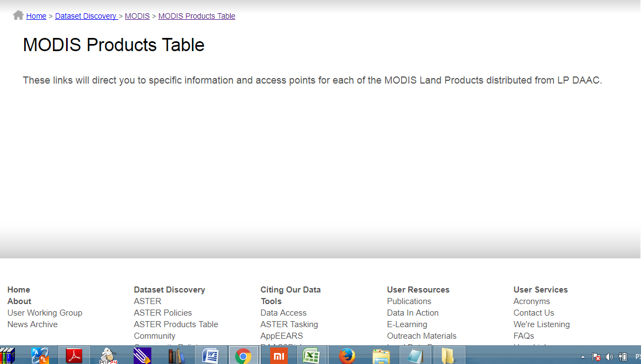Open the PDF24 application
The image size is (641, 364).
[108, 355]
